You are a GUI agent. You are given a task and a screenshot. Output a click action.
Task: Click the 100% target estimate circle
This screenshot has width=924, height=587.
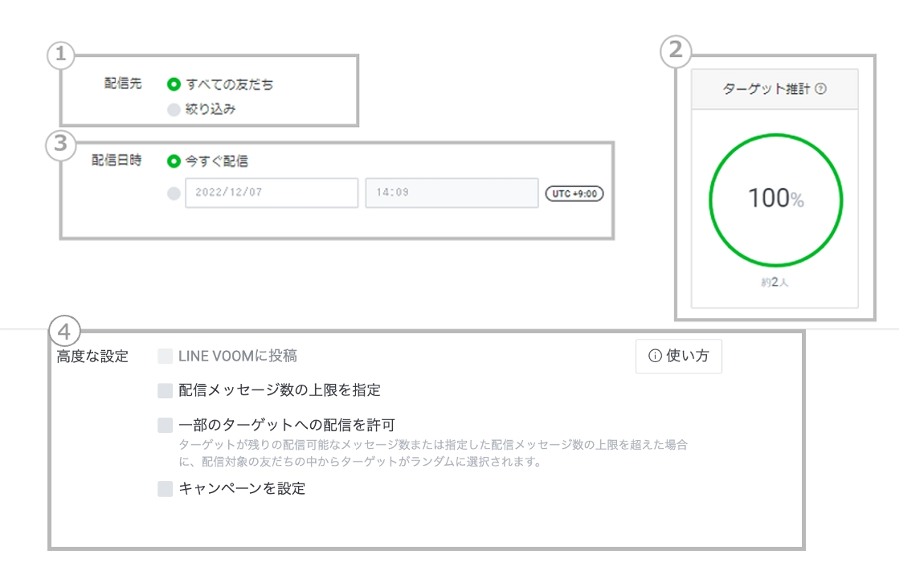775,199
